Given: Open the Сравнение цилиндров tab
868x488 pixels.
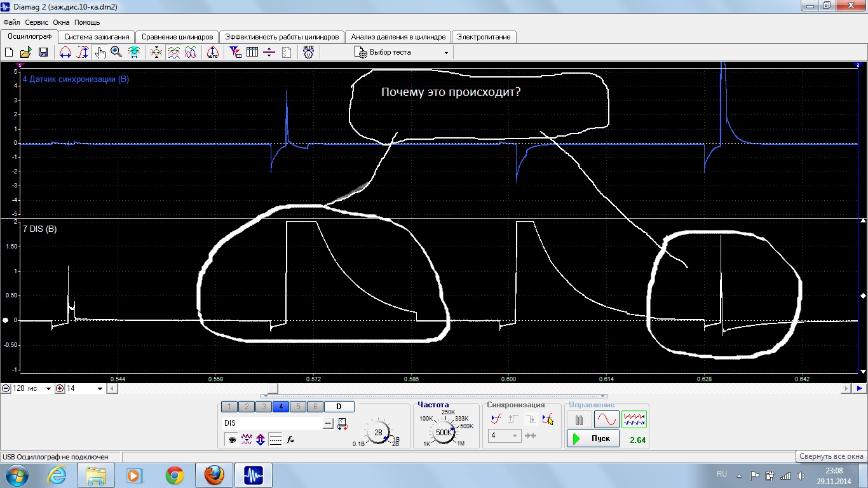Looking at the screenshot, I should 177,37.
